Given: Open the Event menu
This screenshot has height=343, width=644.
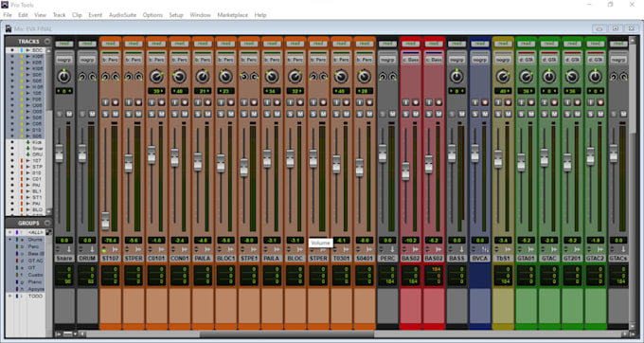Looking at the screenshot, I should 96,15.
